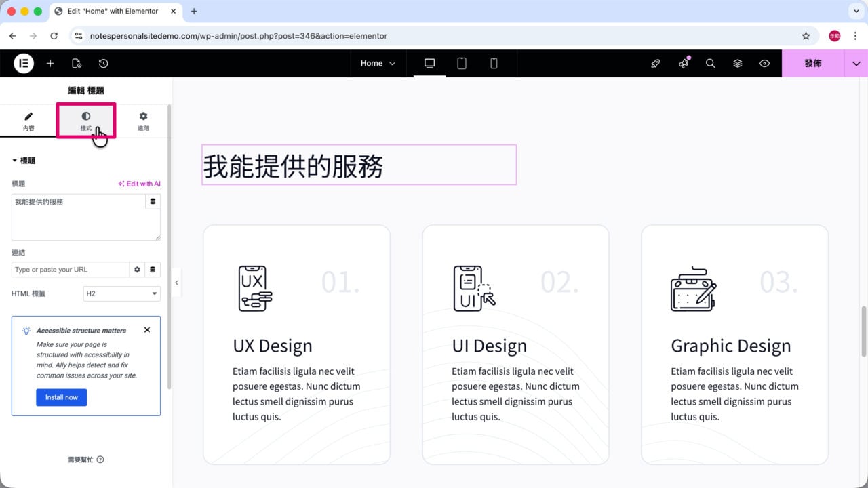Viewport: 868px width, 488px height.
Task: Click the add element plus icon
Action: pos(50,63)
